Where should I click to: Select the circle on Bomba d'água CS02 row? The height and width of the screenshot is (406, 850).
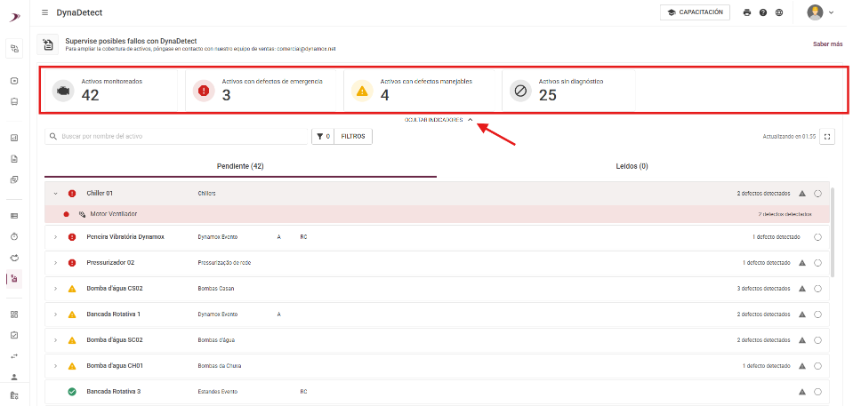click(818, 288)
